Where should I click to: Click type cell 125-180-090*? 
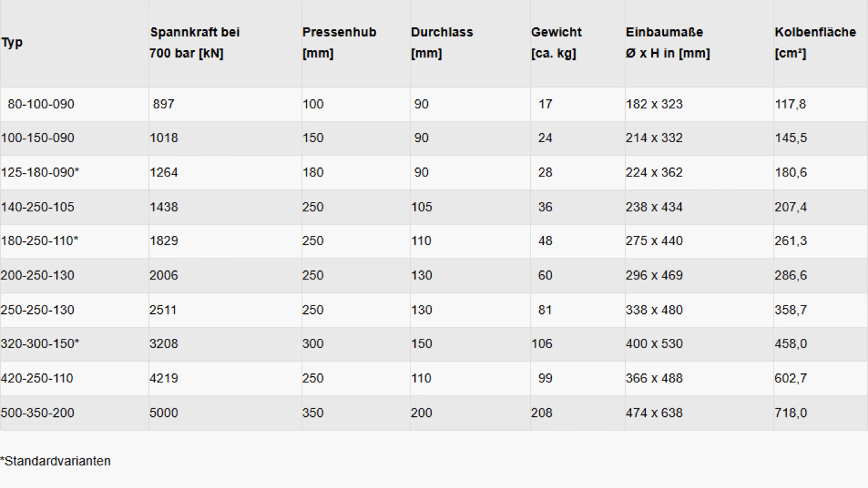(x=40, y=172)
